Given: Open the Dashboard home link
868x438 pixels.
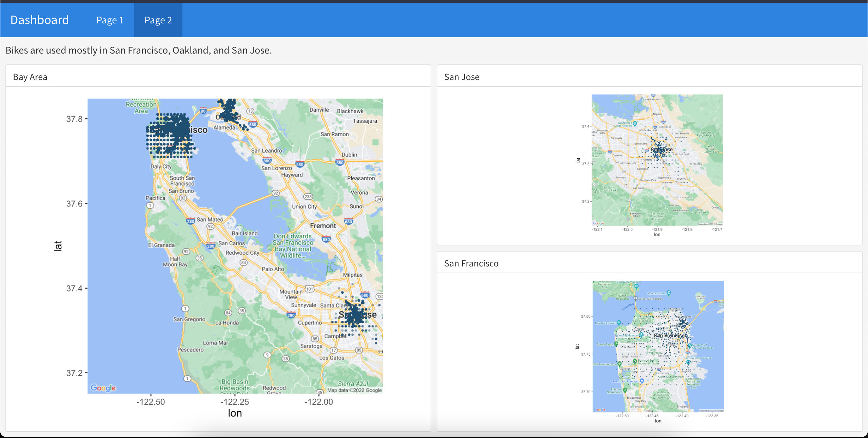Looking at the screenshot, I should click(x=39, y=20).
